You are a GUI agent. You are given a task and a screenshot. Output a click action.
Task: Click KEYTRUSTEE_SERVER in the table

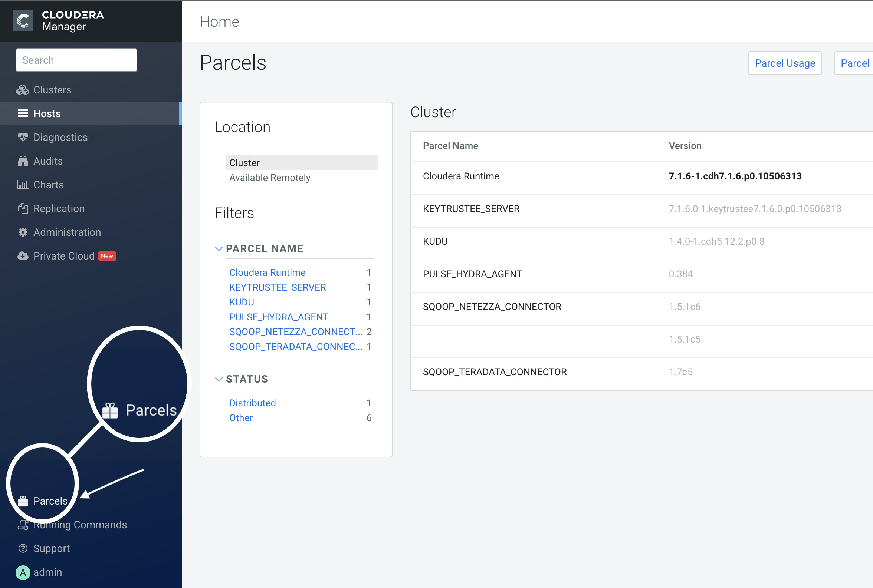click(471, 208)
